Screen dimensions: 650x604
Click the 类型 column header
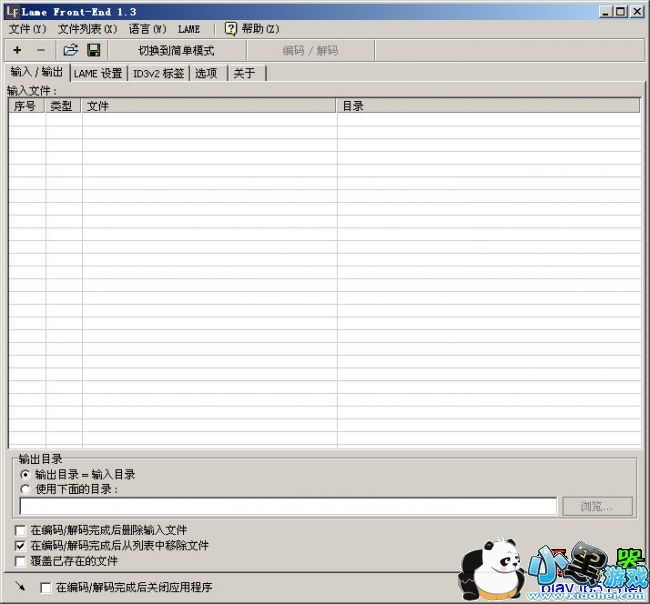[x=63, y=106]
